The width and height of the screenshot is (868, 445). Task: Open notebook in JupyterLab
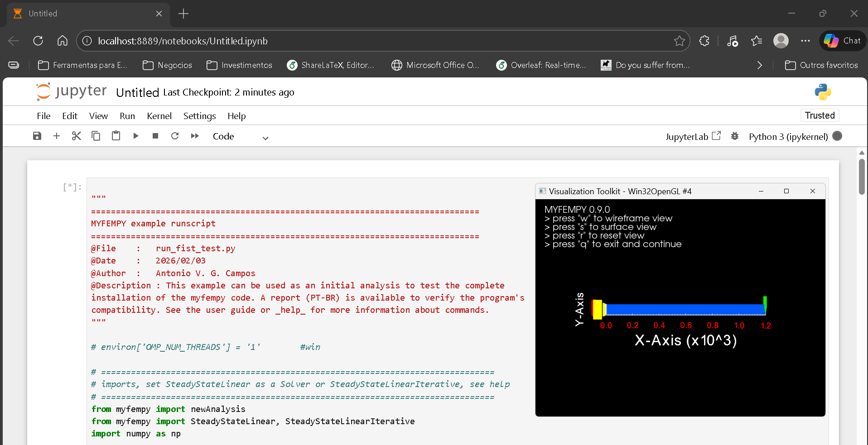tap(693, 136)
